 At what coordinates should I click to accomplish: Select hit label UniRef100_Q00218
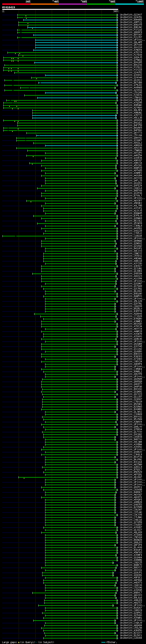[x=131, y=48]
